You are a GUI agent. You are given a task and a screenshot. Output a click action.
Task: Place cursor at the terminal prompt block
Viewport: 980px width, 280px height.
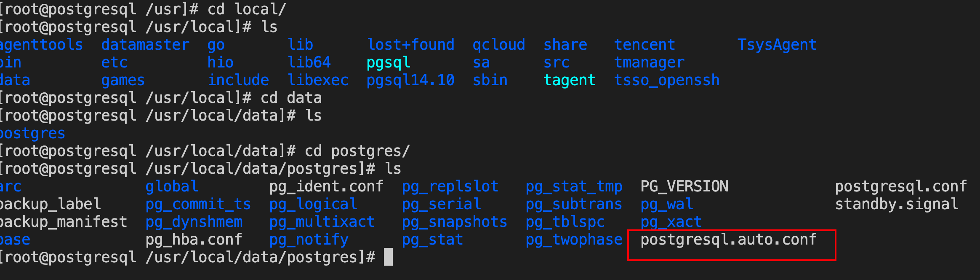coord(388,257)
